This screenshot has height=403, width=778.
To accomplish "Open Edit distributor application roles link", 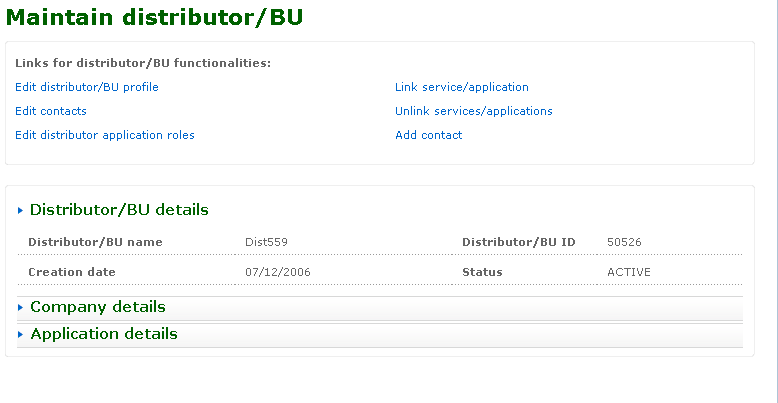I will click(105, 135).
